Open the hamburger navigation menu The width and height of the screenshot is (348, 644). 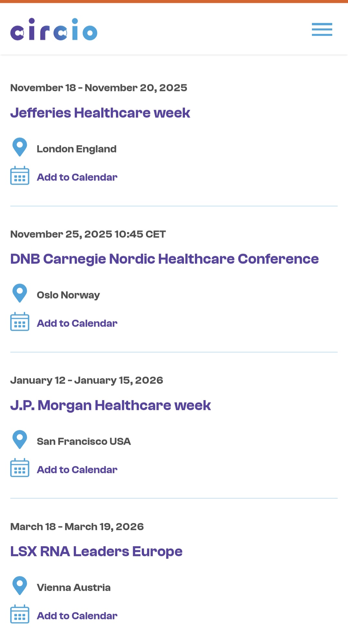[322, 29]
